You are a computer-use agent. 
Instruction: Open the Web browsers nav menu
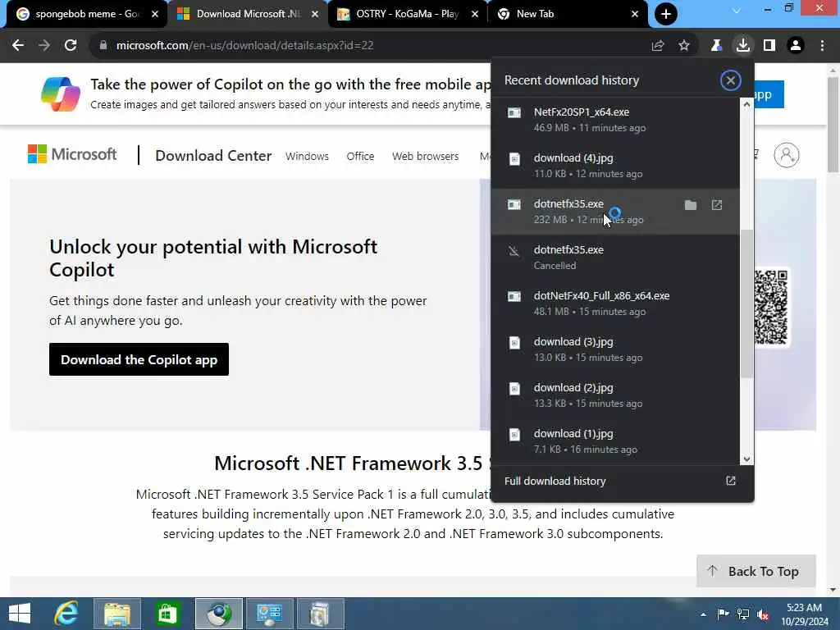pyautogui.click(x=426, y=157)
